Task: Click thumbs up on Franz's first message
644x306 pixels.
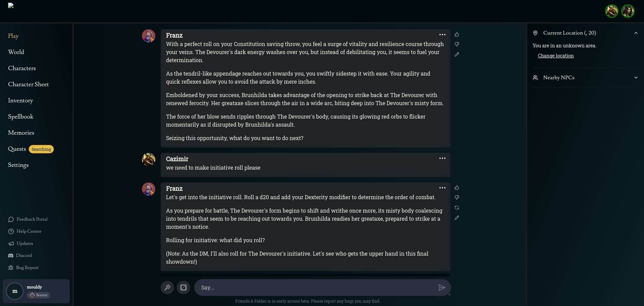Action: (x=457, y=35)
